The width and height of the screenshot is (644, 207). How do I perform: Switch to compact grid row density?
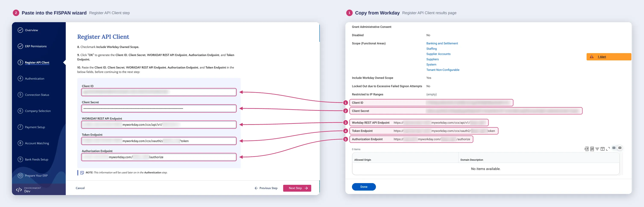coord(614,148)
